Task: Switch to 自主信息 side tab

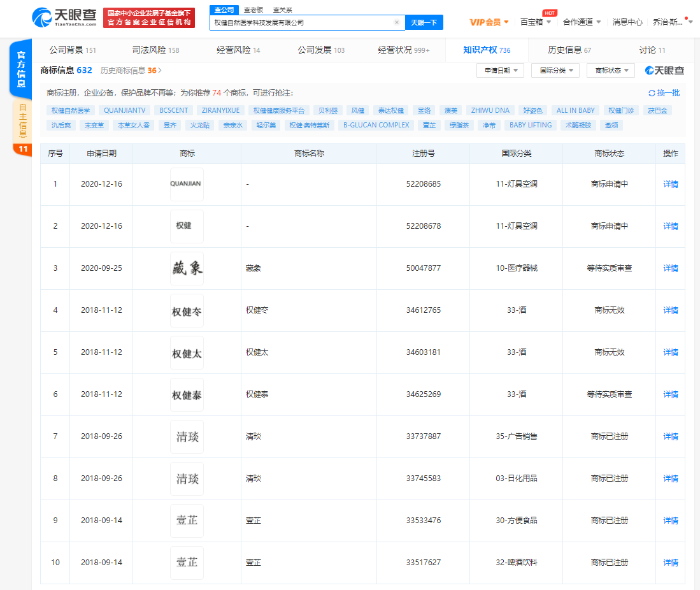Action: pos(22,121)
